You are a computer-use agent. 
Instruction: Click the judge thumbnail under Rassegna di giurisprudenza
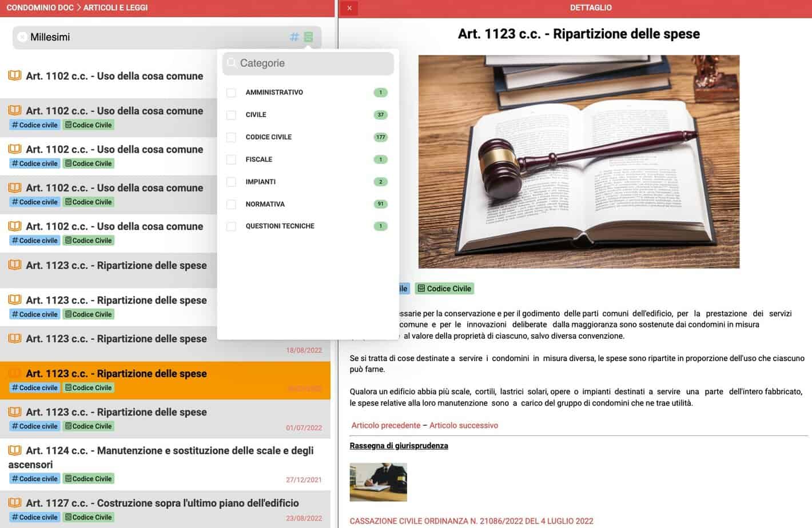378,482
